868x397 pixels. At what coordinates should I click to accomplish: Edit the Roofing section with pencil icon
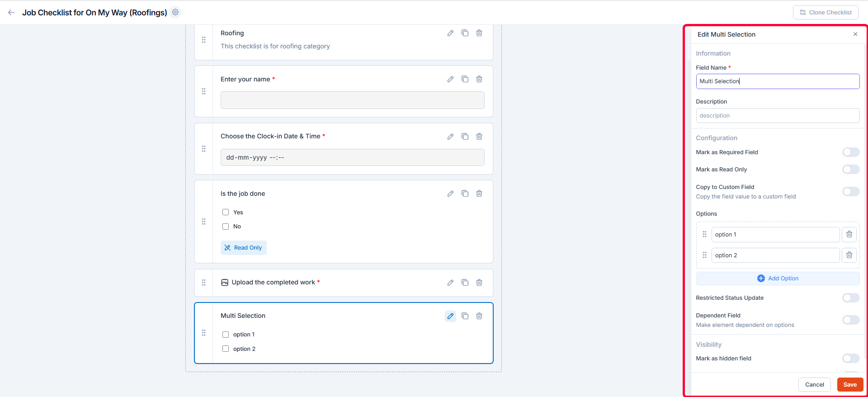coord(450,33)
